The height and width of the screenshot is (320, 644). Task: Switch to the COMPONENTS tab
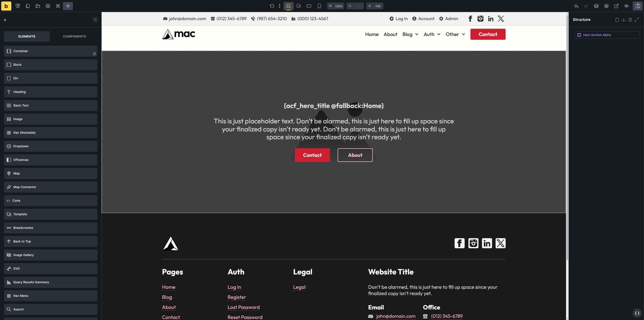74,37
